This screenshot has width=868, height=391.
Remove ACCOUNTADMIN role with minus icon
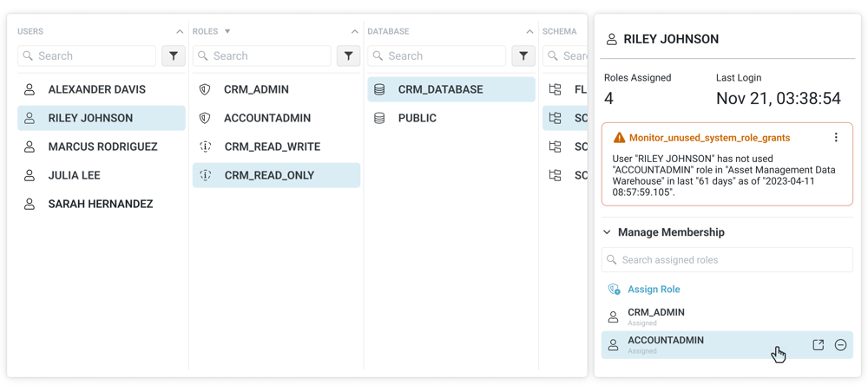pyautogui.click(x=840, y=345)
